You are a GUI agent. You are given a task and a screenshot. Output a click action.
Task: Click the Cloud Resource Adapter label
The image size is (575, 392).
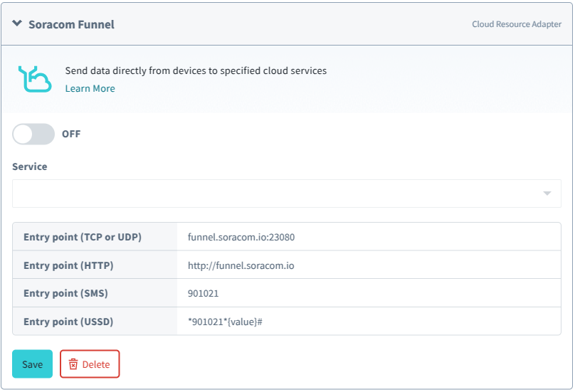[516, 24]
